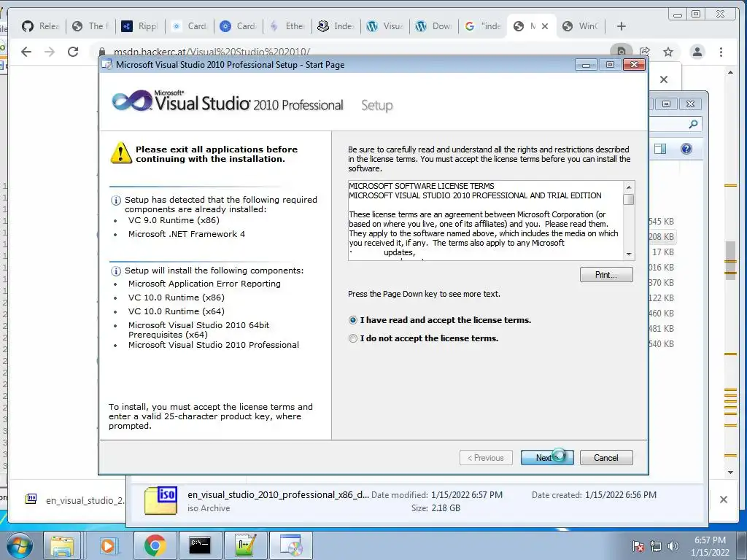Viewport: 747px width, 560px height.
Task: Dismiss the Chrome popup with the X button
Action: click(664, 79)
